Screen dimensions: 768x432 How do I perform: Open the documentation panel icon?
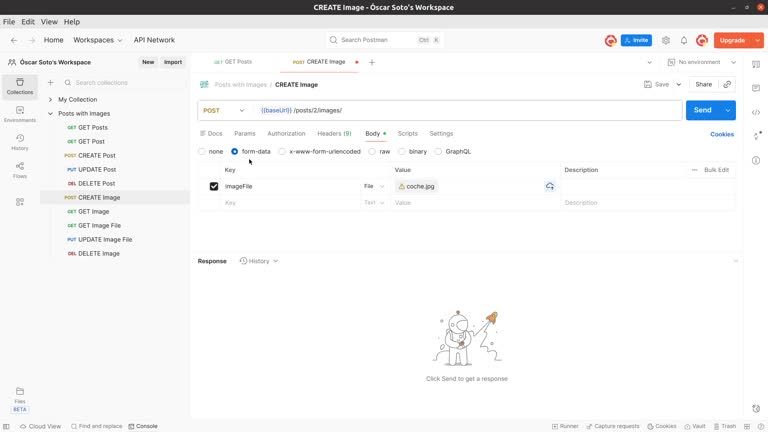[x=756, y=64]
